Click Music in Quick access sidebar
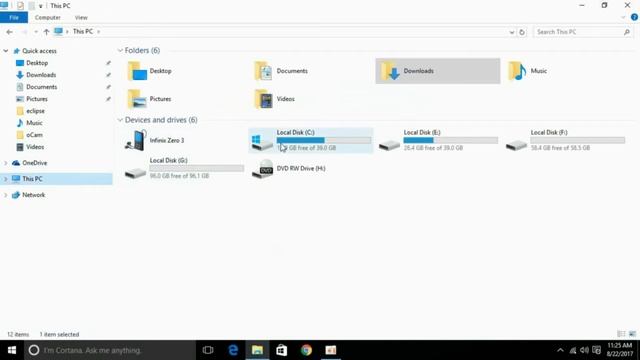The width and height of the screenshot is (640, 360). point(34,123)
